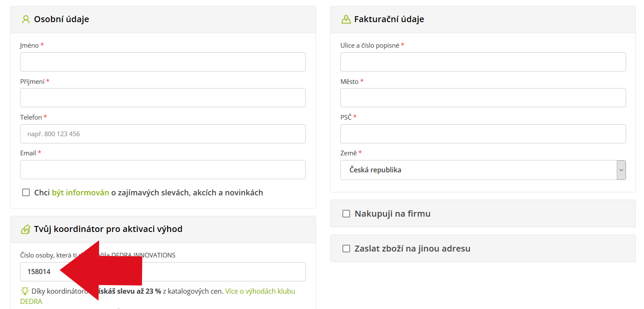
Task: Click the person icon beside Osobní údaje
Action: coord(26,19)
